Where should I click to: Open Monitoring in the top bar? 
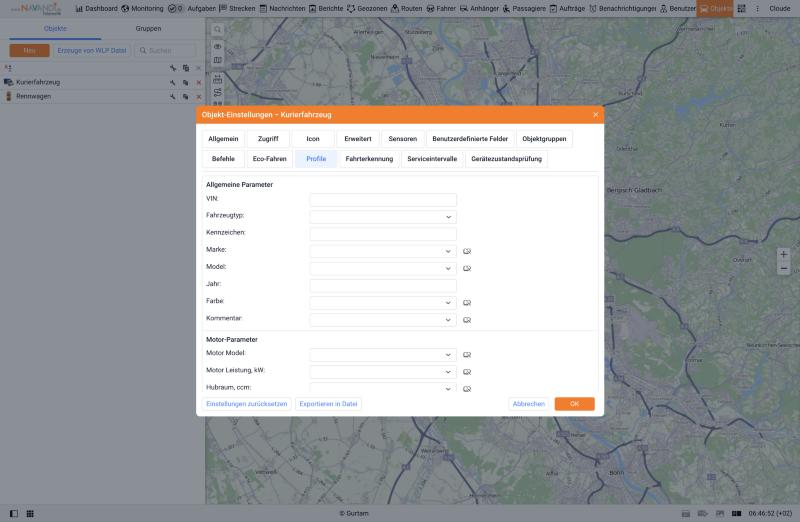[142, 9]
